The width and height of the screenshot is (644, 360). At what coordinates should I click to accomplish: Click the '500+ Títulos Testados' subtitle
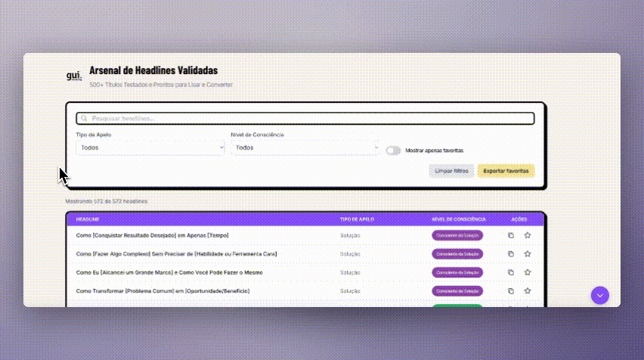click(x=161, y=85)
